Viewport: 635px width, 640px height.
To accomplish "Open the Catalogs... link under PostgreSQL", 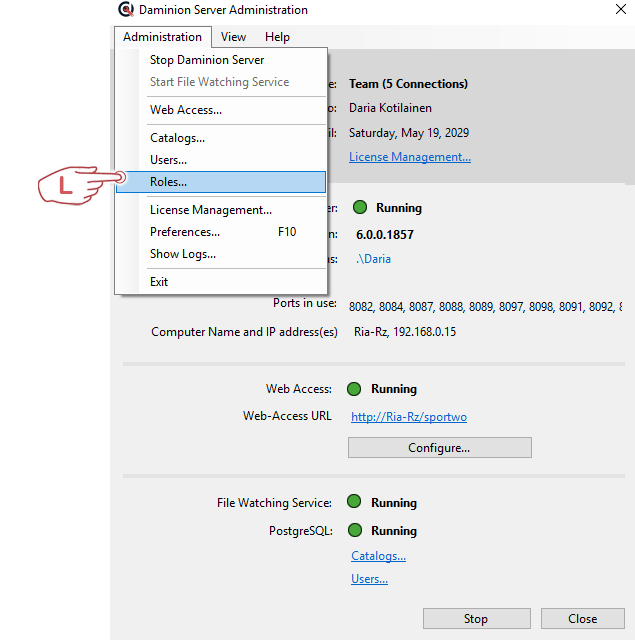I will tap(378, 556).
